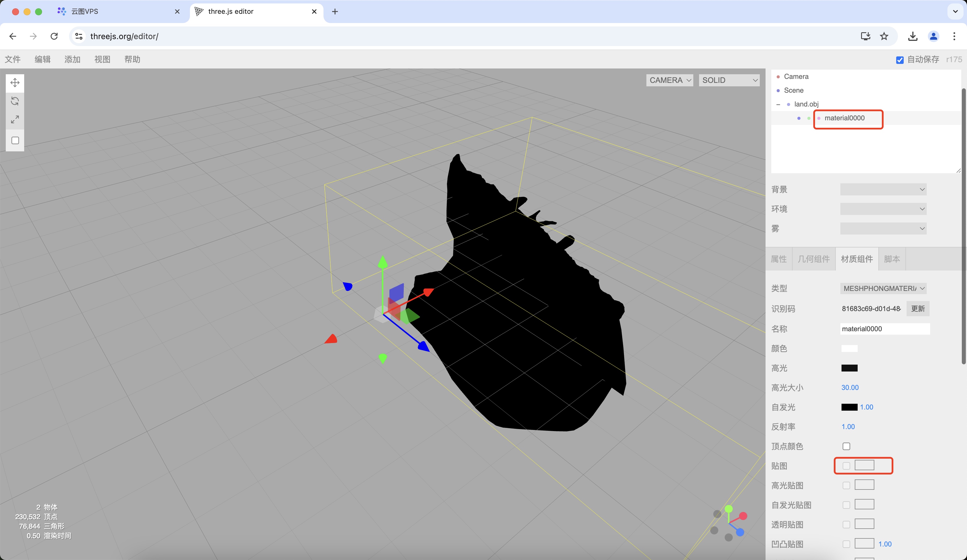The image size is (967, 560).
Task: Open site information for threejs.org
Action: point(79,36)
